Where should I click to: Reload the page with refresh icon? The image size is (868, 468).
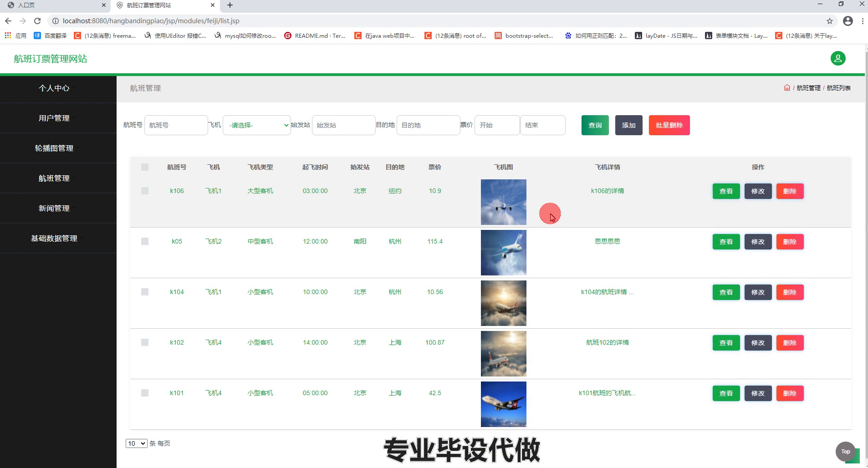[x=37, y=21]
